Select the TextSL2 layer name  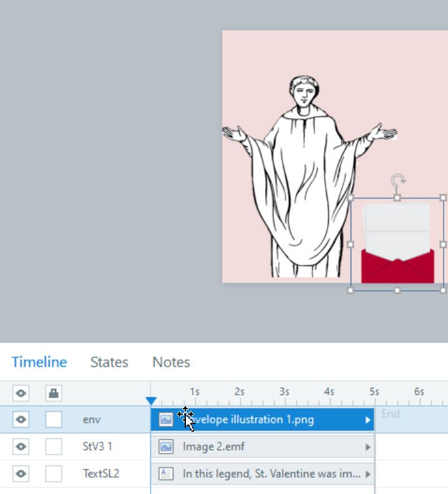pyautogui.click(x=101, y=473)
